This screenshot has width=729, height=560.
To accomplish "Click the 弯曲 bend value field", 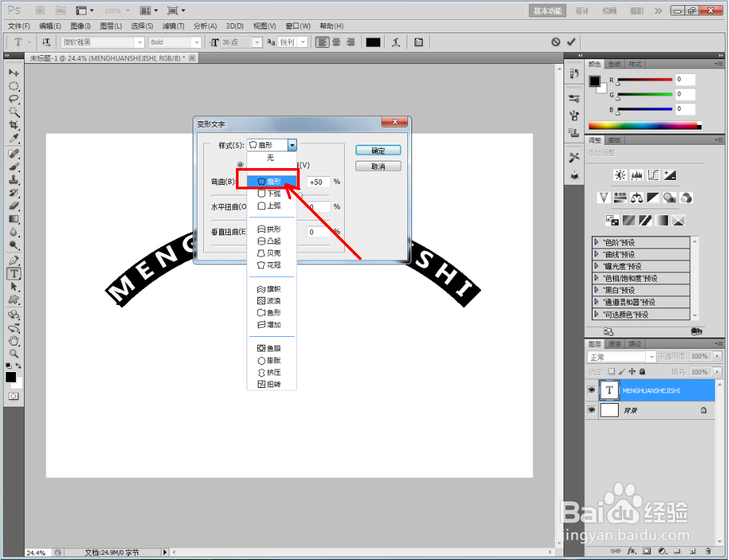I will [x=318, y=182].
